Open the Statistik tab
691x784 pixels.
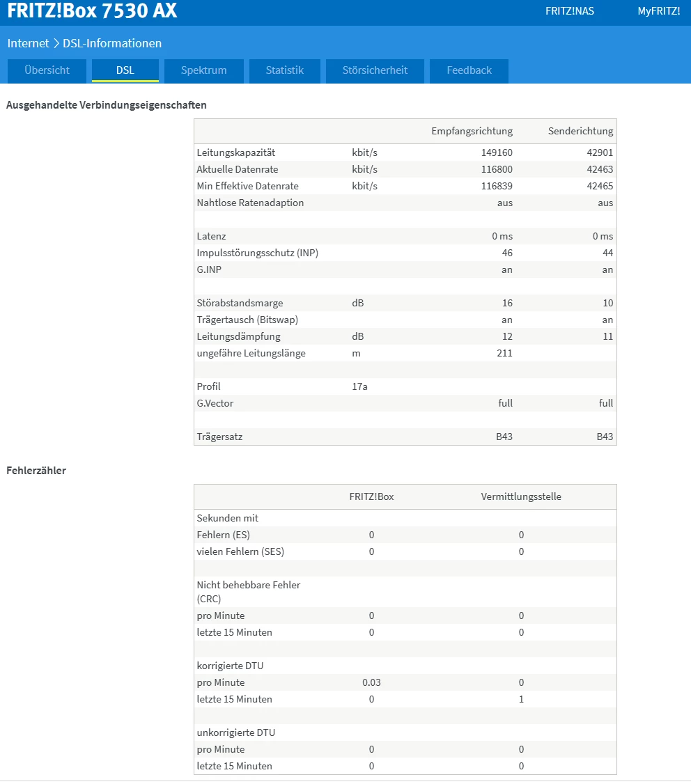pyautogui.click(x=285, y=70)
